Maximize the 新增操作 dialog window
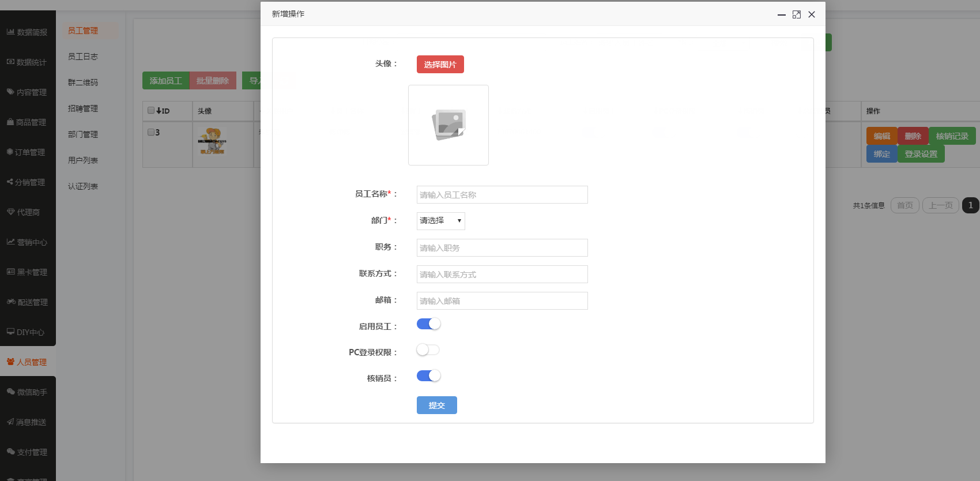 (x=797, y=14)
